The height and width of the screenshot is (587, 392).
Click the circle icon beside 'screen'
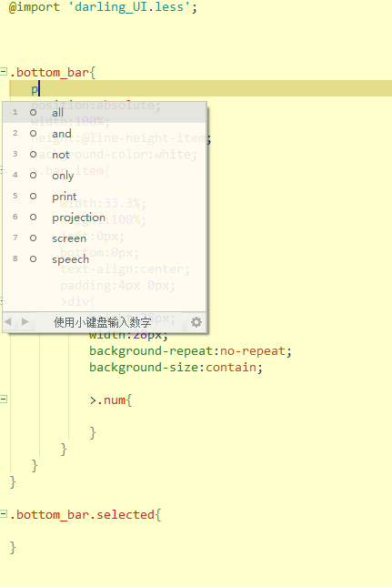pos(34,238)
